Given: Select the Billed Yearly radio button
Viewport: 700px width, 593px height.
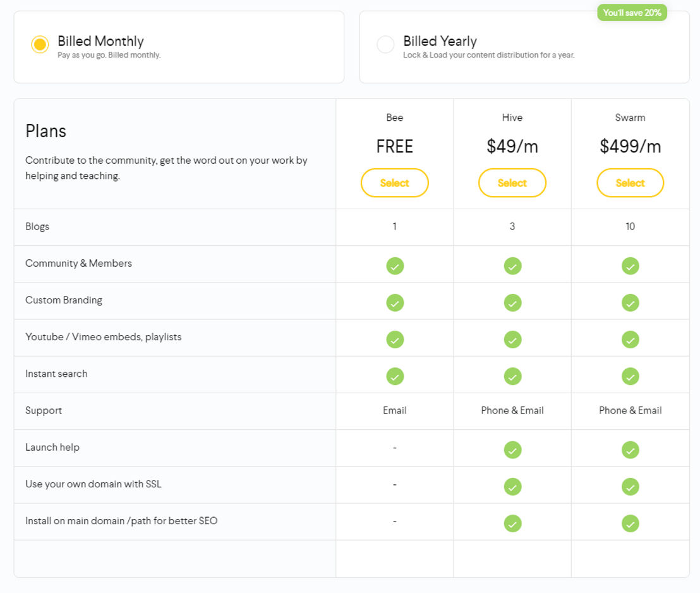Looking at the screenshot, I should point(385,44).
